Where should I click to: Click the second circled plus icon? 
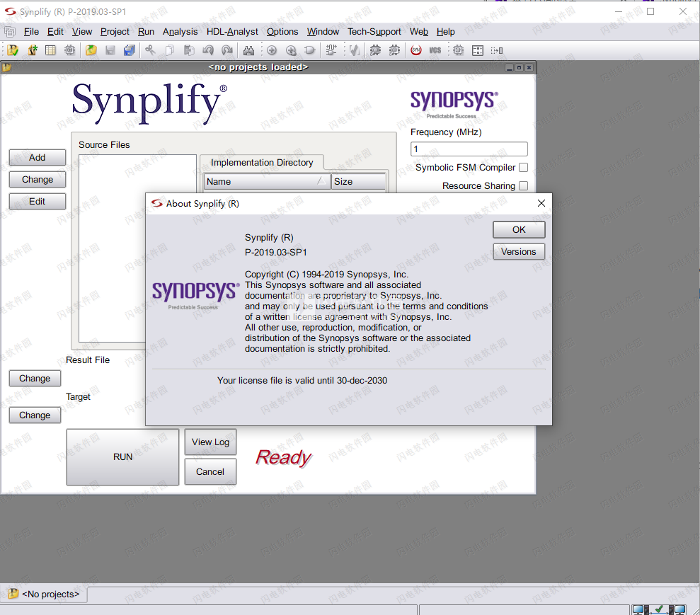pos(291,50)
